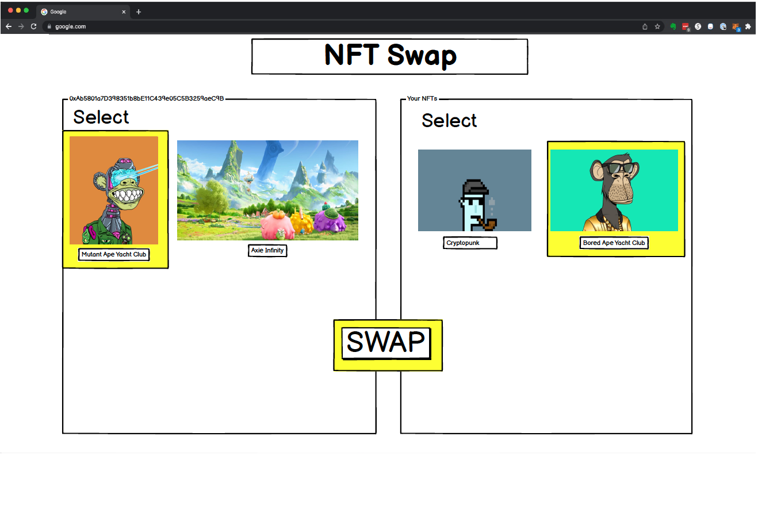The height and width of the screenshot is (532, 758).
Task: Open the Extensions puzzle piece menu
Action: (x=748, y=26)
